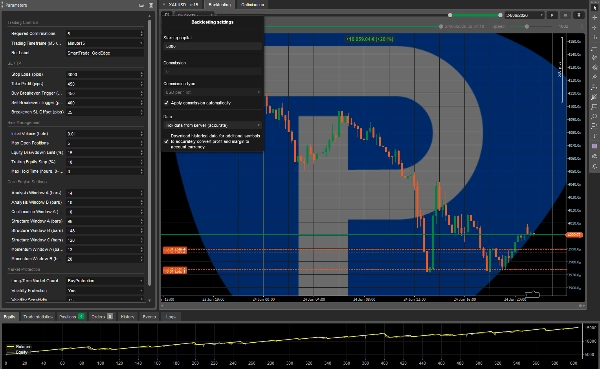
Task: Open the Orders tab
Action: click(102, 317)
